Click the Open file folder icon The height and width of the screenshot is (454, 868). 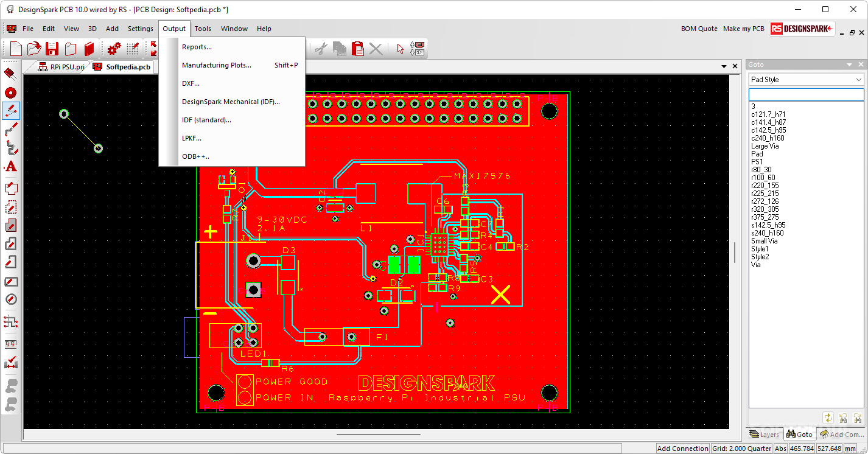34,49
